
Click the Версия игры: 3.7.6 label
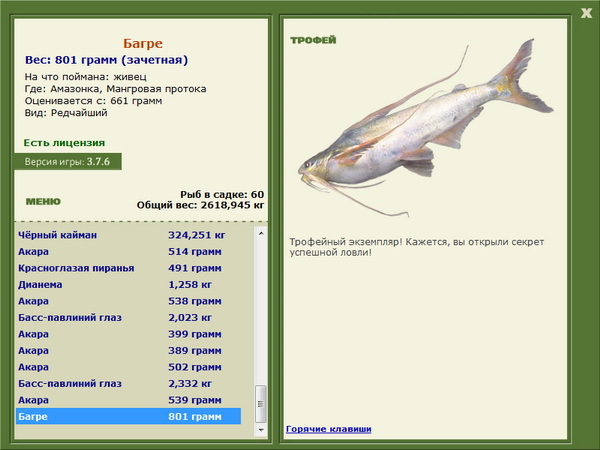tap(67, 161)
